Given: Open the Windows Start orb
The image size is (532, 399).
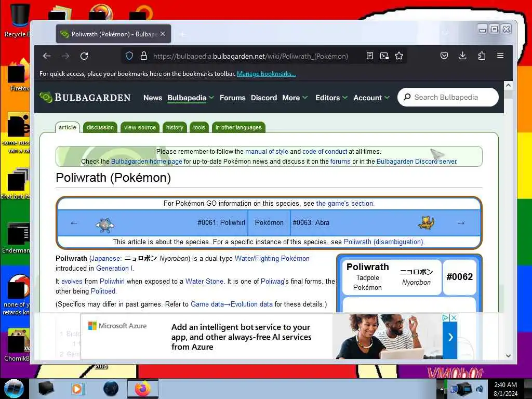Looking at the screenshot, I should pyautogui.click(x=14, y=389).
